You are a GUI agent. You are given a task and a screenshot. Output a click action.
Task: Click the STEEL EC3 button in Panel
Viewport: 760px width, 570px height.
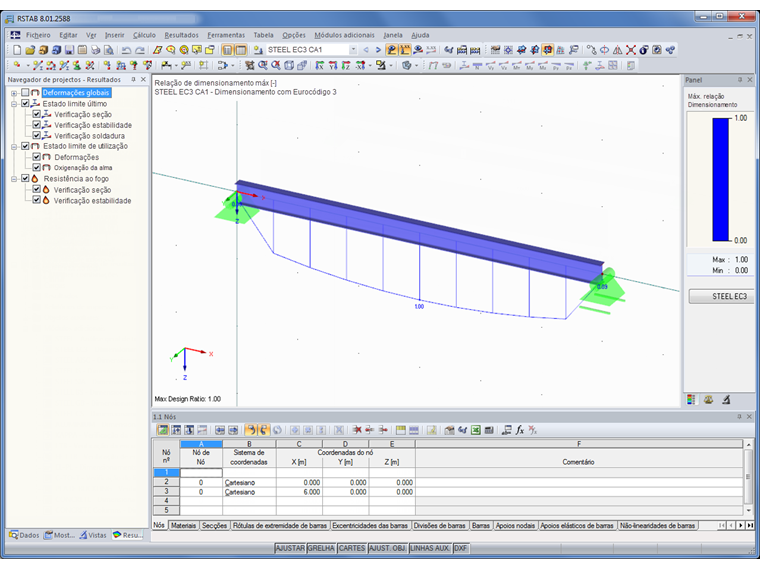721,296
